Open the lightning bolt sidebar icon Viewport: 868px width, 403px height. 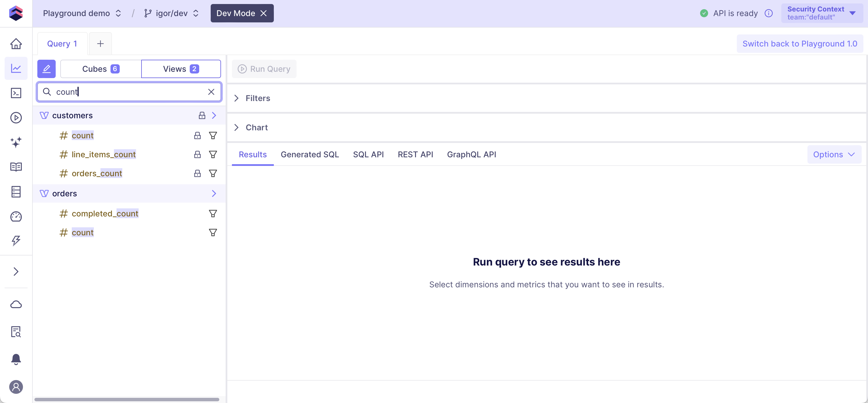(x=16, y=241)
